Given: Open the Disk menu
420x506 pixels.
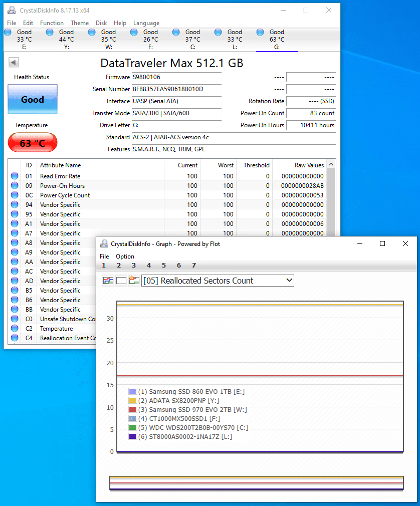Looking at the screenshot, I should (101, 23).
